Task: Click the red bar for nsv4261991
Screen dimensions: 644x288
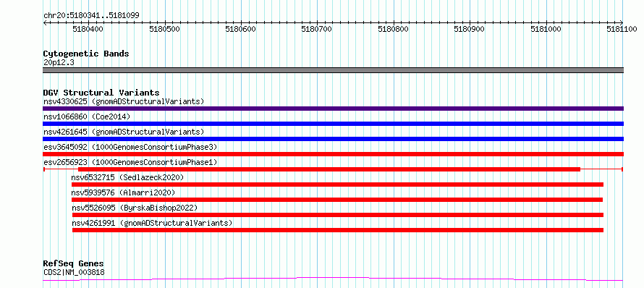Action: tap(338, 230)
